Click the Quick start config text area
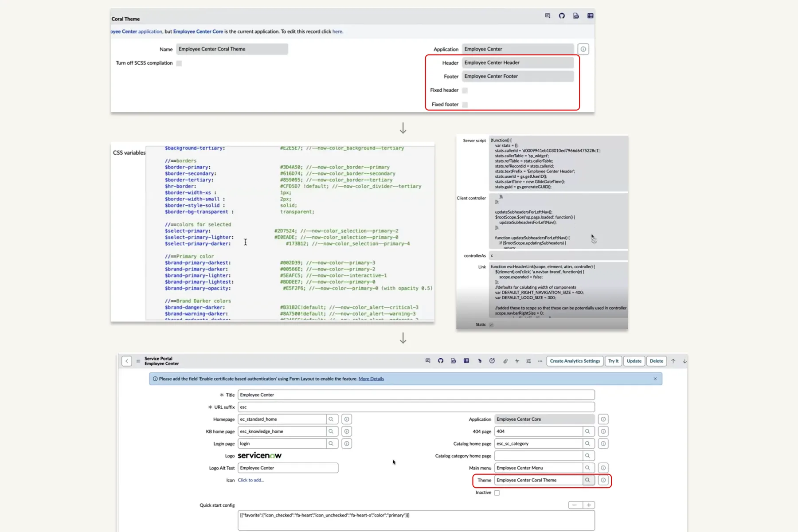 coord(416,520)
